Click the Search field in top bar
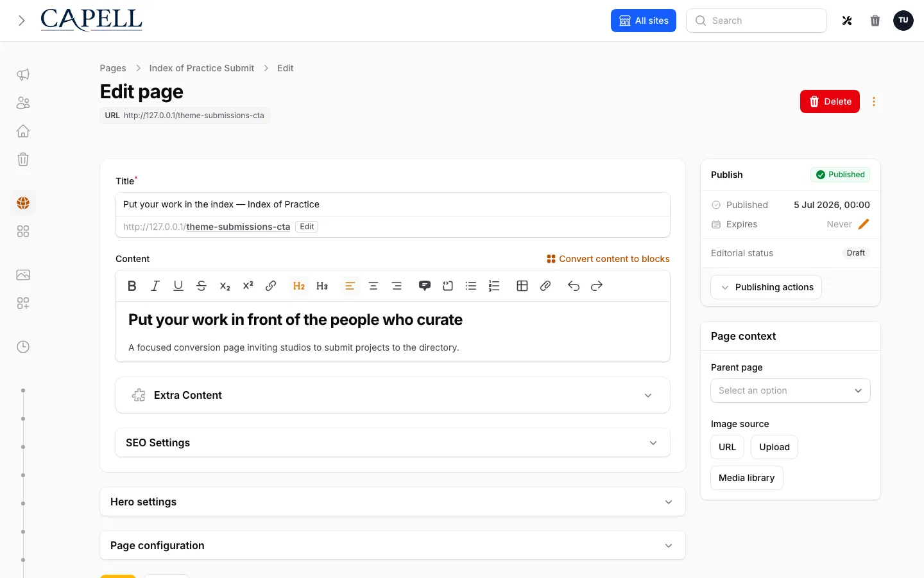 (x=757, y=21)
